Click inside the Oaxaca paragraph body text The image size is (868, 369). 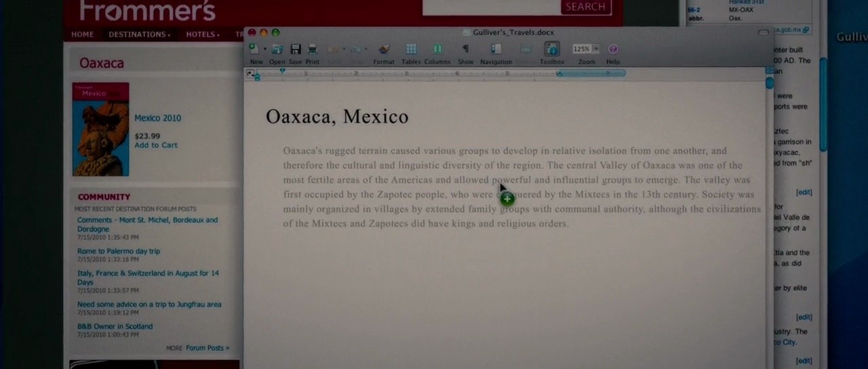tap(521, 187)
